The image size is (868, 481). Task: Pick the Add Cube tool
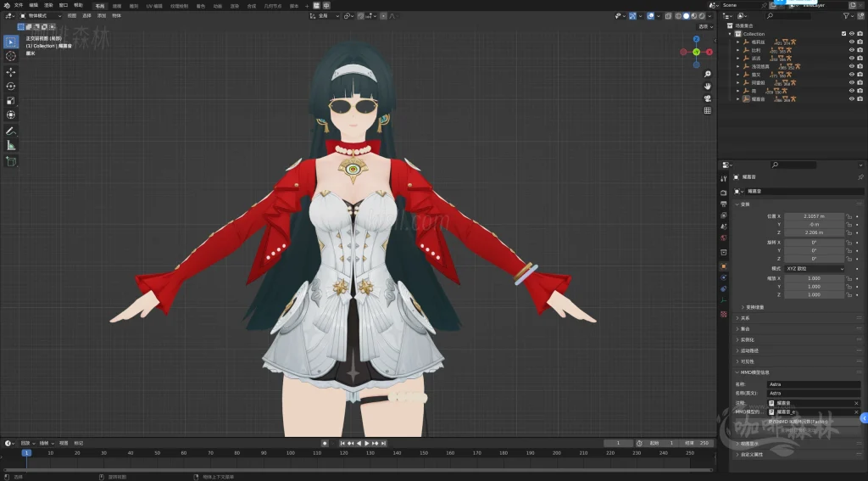pos(11,162)
